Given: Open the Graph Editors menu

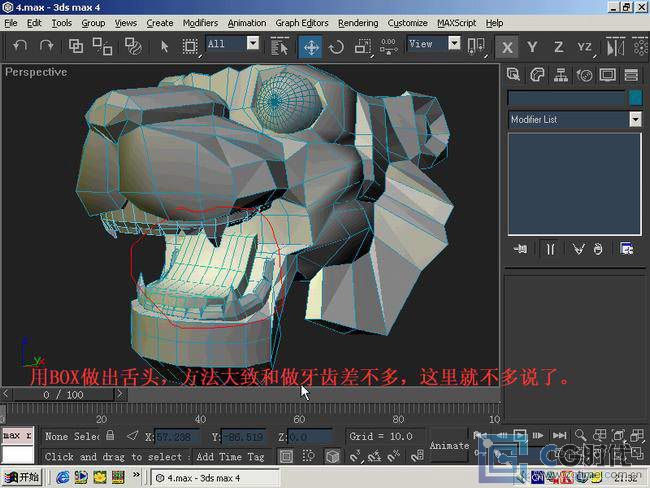Looking at the screenshot, I should click(302, 23).
